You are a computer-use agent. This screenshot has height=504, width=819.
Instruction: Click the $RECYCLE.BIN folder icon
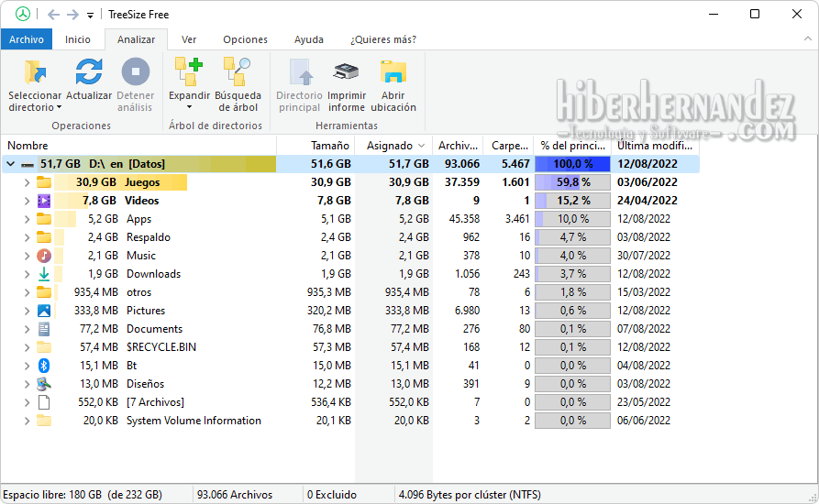[44, 347]
